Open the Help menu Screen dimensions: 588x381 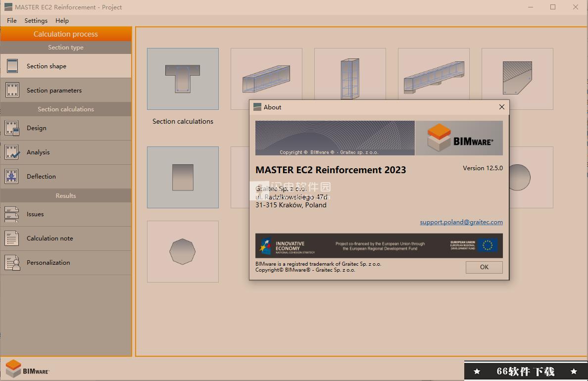(62, 21)
